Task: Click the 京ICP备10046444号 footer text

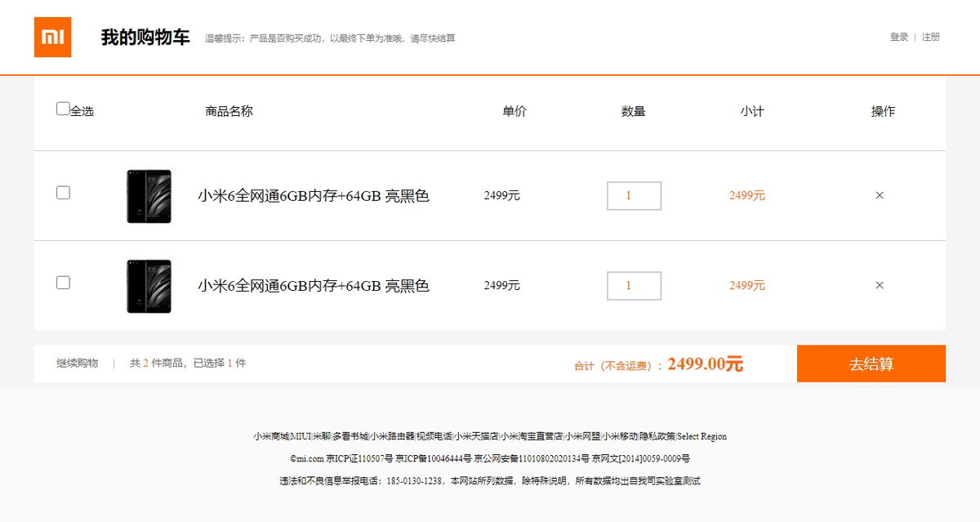Action: pyautogui.click(x=434, y=458)
